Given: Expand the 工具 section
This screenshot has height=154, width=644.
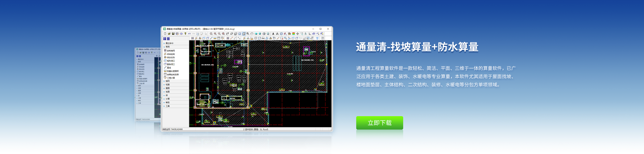Looking at the screenshot, I should (x=167, y=106).
